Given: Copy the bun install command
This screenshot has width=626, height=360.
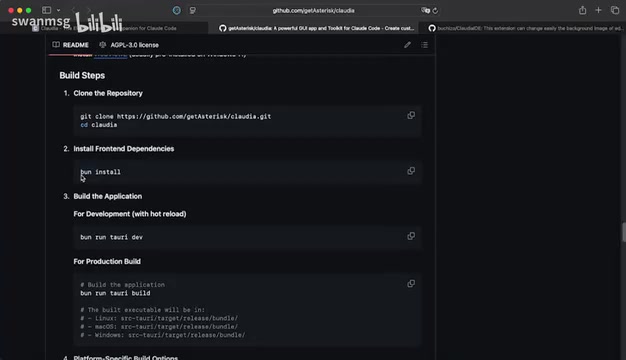Looking at the screenshot, I should pyautogui.click(x=411, y=171).
